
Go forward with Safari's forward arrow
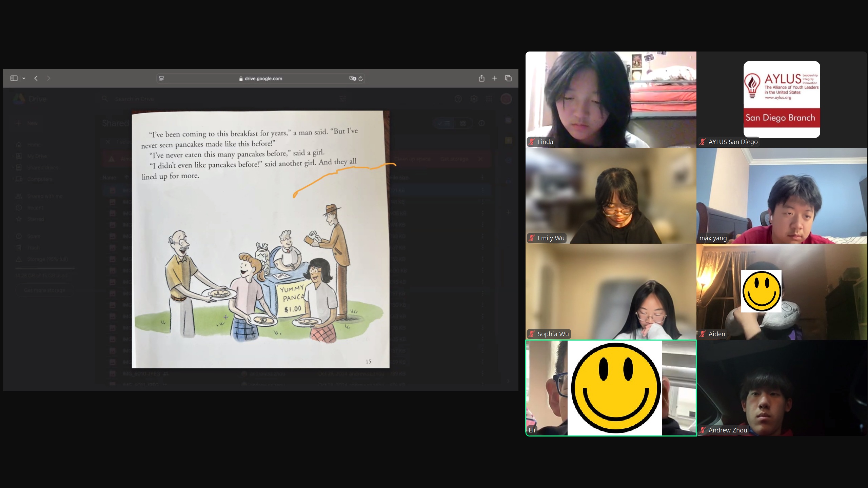pos(48,78)
